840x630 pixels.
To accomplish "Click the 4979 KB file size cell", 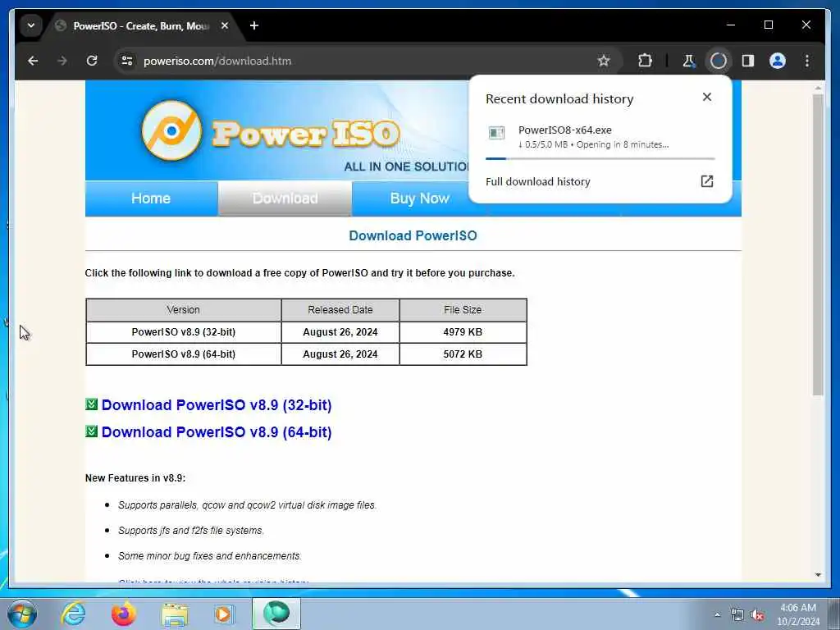I will (x=463, y=332).
